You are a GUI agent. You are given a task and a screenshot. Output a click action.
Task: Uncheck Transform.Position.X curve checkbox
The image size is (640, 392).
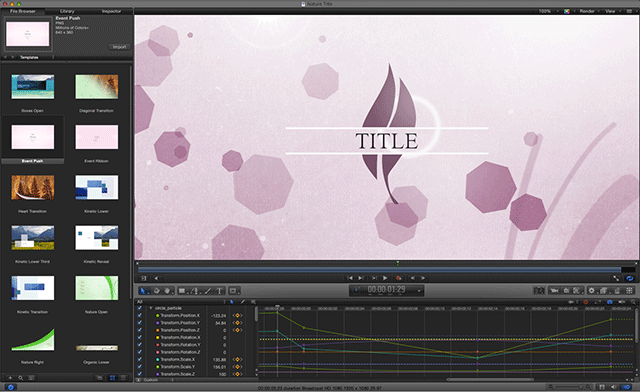[x=140, y=315]
